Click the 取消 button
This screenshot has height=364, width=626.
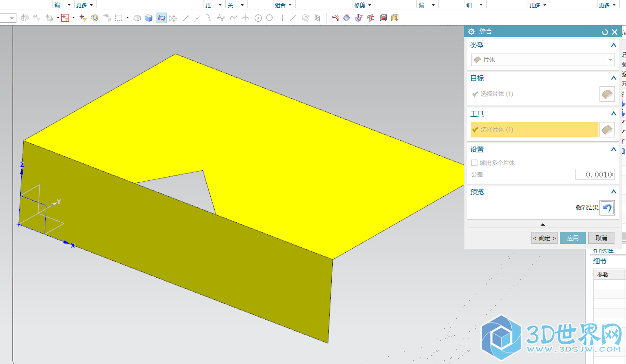[x=601, y=238]
